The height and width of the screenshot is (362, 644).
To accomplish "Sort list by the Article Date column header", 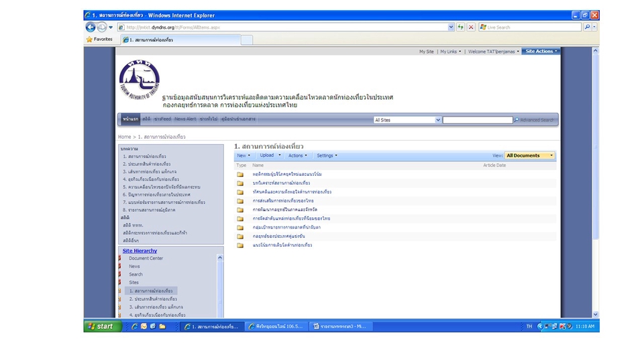I will tap(494, 165).
